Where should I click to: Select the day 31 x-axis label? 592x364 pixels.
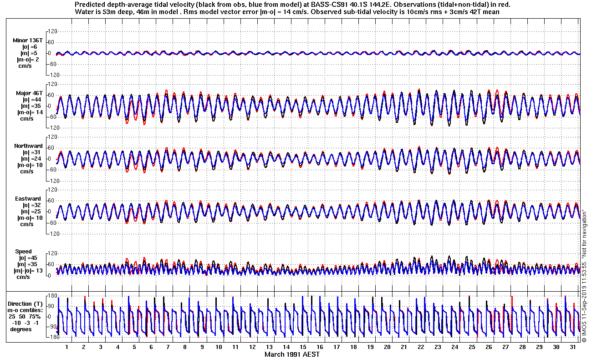pos(573,347)
